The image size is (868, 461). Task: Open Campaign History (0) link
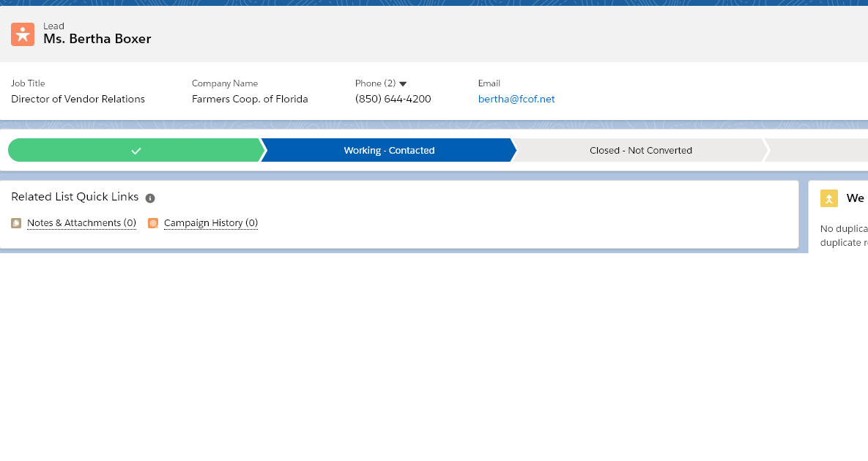coord(211,222)
